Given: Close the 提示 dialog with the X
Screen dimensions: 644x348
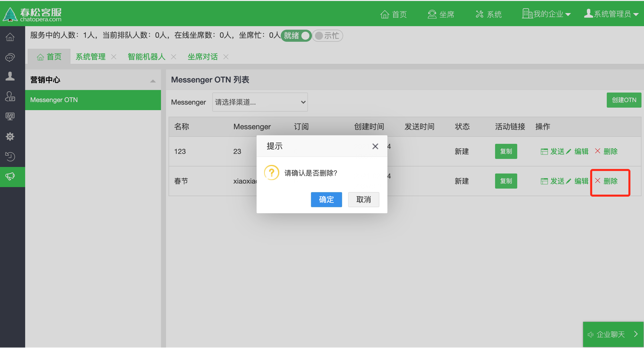Looking at the screenshot, I should click(375, 146).
